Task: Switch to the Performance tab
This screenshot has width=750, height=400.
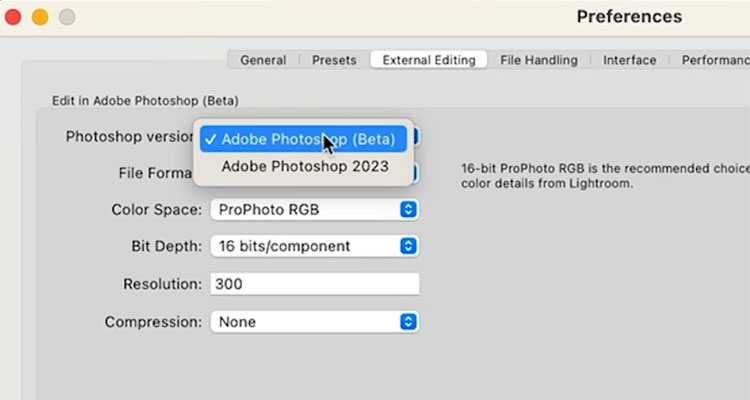Action: coord(715,60)
